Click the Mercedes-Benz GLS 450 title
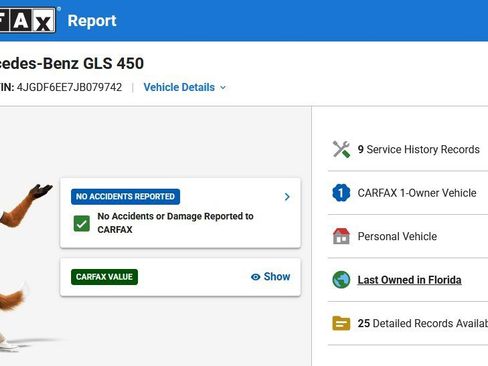 [72, 63]
